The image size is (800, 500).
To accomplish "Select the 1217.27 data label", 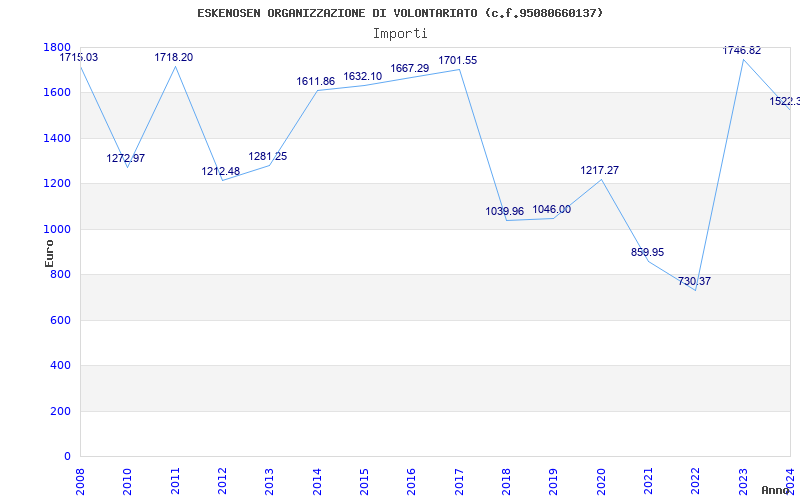I will tap(599, 170).
